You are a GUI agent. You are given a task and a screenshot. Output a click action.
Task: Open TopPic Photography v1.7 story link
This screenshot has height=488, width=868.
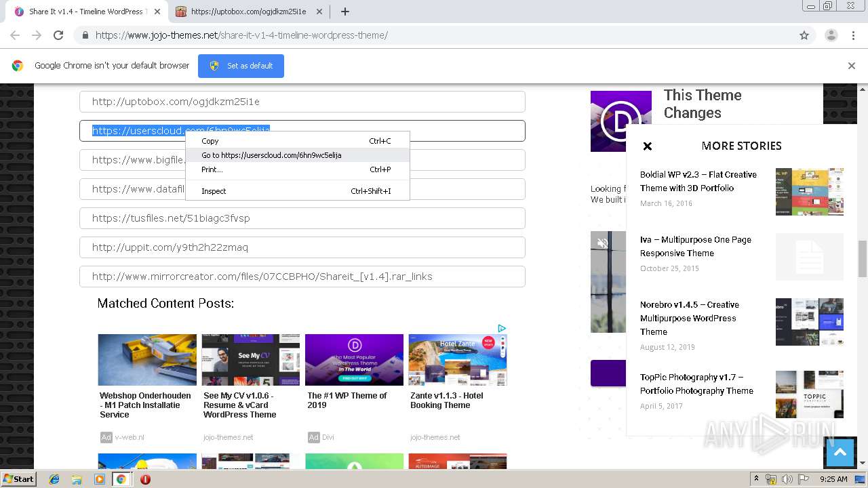(x=696, y=384)
